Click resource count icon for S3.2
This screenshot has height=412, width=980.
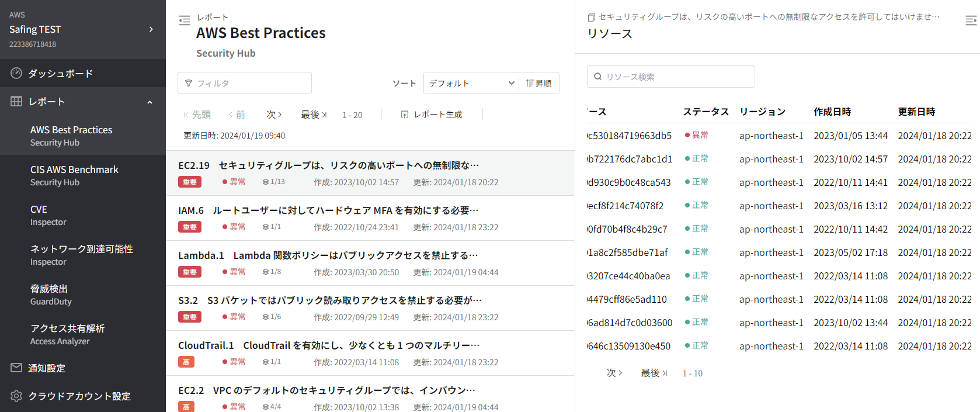pos(266,317)
